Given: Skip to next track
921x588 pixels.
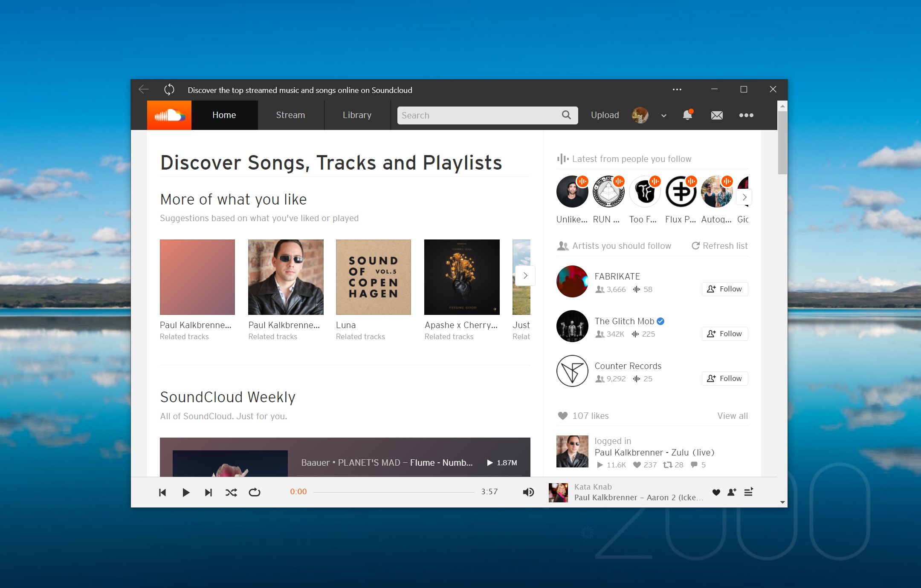Looking at the screenshot, I should [208, 493].
